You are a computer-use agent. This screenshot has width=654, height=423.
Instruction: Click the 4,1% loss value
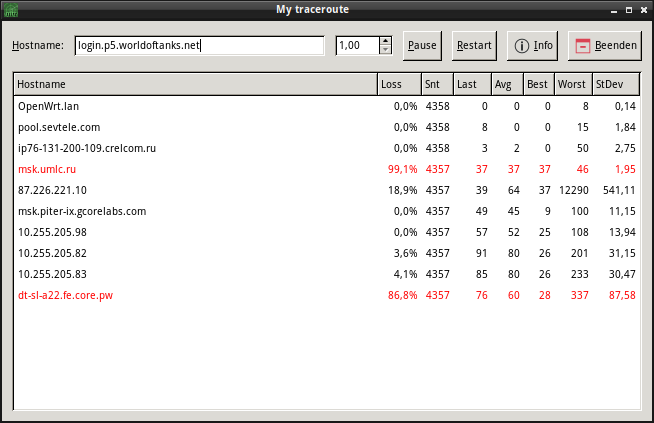point(405,274)
